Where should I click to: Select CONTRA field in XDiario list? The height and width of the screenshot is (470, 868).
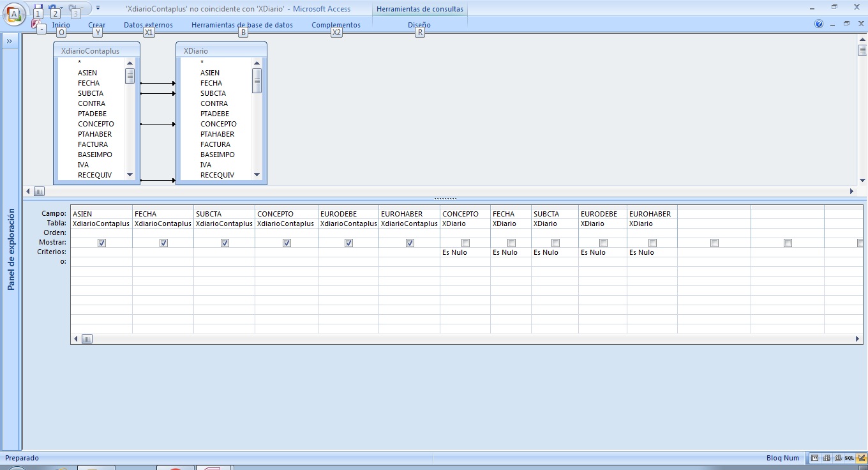pyautogui.click(x=214, y=103)
